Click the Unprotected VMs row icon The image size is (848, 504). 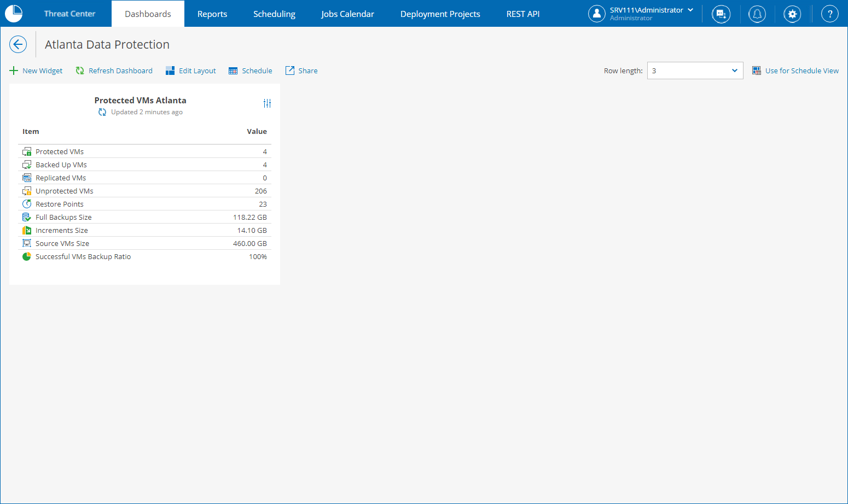pyautogui.click(x=27, y=191)
